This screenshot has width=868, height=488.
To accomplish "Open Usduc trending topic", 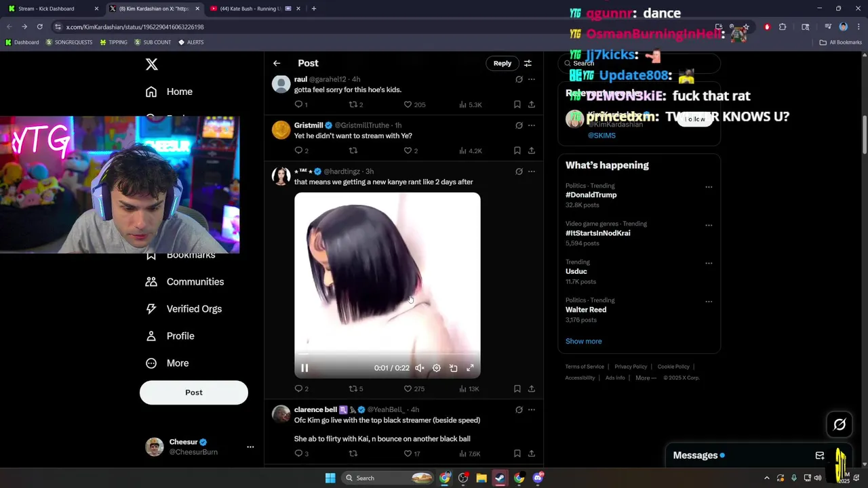I will [576, 271].
